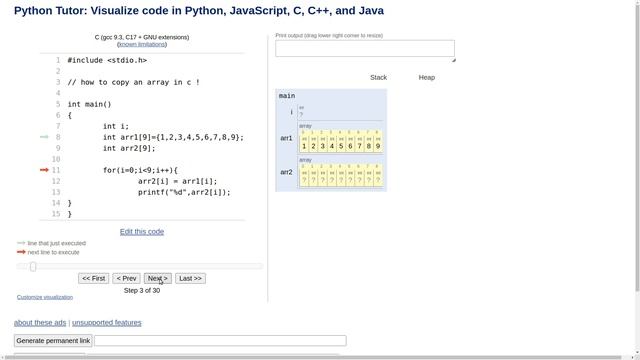This screenshot has width=640, height=360.
Task: Click code line 'int i;'
Action: tap(116, 127)
